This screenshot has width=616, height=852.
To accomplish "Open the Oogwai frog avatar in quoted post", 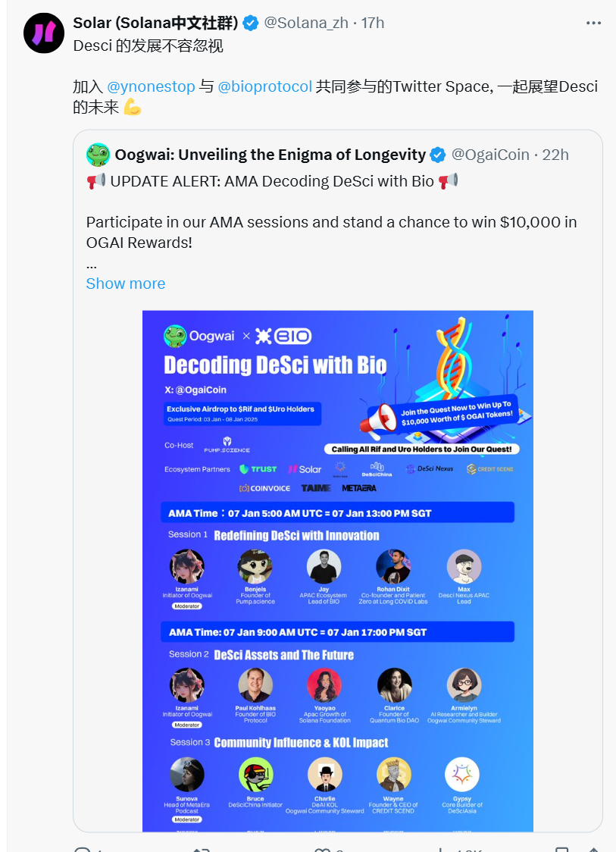I will pyautogui.click(x=98, y=155).
